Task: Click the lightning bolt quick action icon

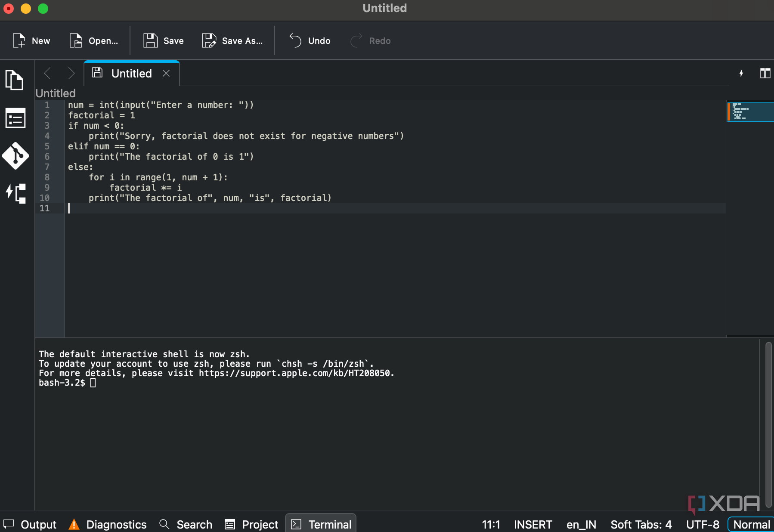Action: pyautogui.click(x=741, y=73)
